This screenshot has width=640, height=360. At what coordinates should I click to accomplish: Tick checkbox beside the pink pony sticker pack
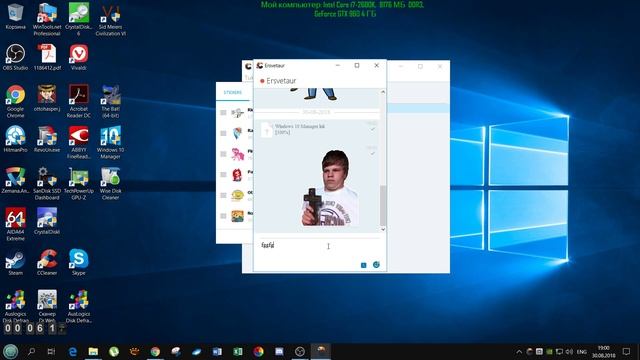tap(223, 154)
